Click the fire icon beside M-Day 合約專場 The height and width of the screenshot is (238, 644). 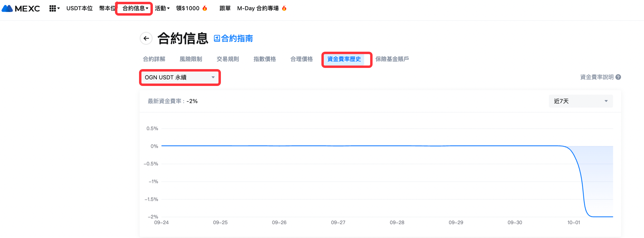(x=284, y=8)
